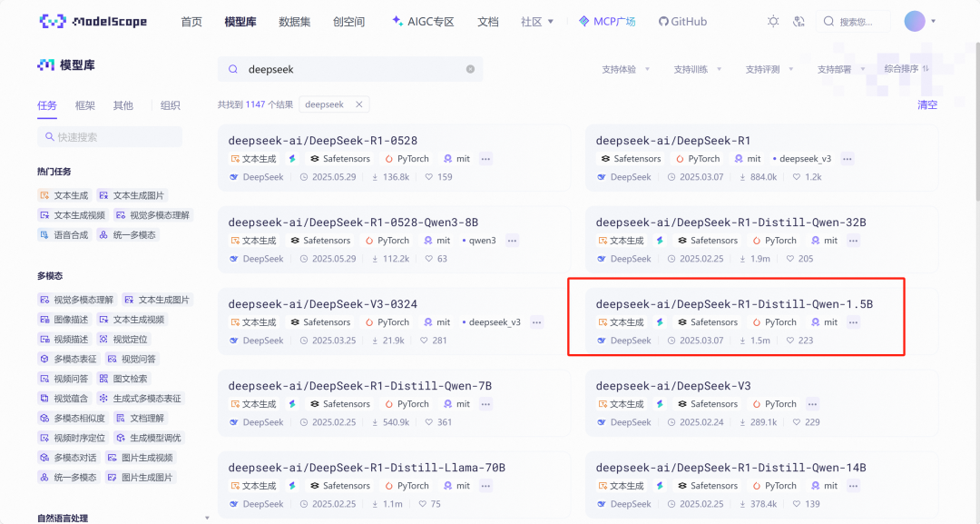Screen dimensions: 980x524
Task: Open deepseek-ai/DeepSeek-V3-0324 model
Action: 322,304
